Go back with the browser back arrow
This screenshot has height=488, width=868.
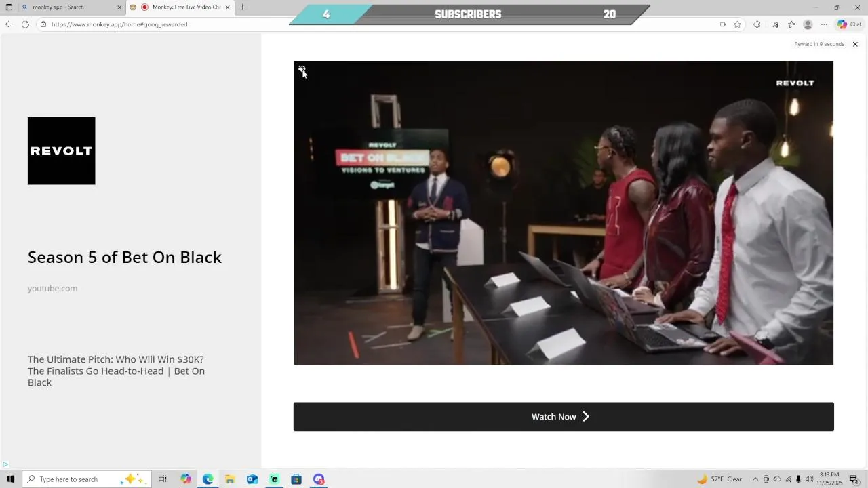pyautogui.click(x=9, y=24)
